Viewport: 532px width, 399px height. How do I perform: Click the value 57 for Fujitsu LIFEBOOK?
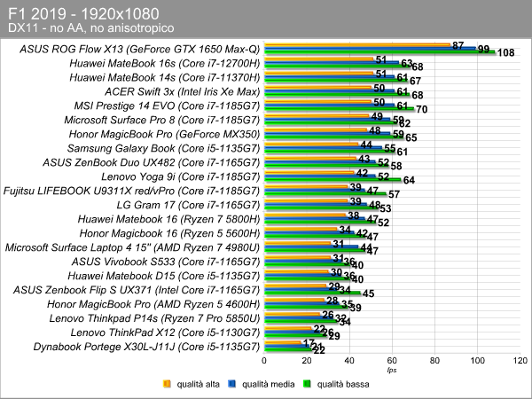tap(394, 194)
